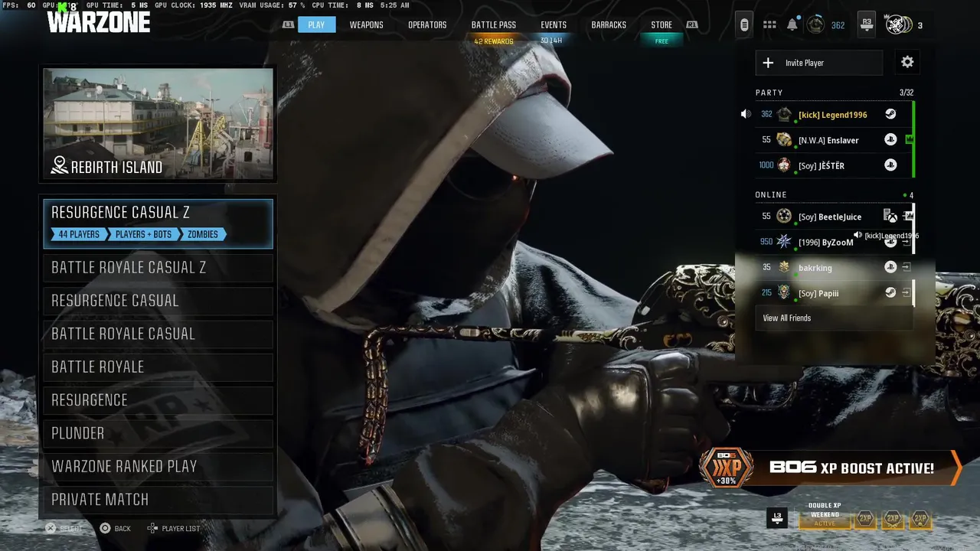Open the grid apps icon in top bar
The width and height of the screenshot is (980, 551).
pos(769,25)
